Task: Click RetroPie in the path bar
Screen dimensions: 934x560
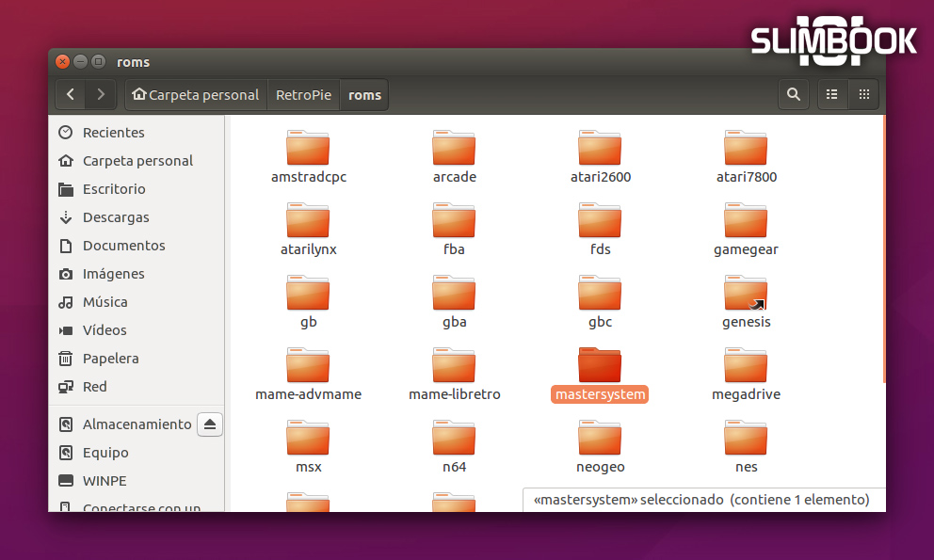Action: (304, 94)
